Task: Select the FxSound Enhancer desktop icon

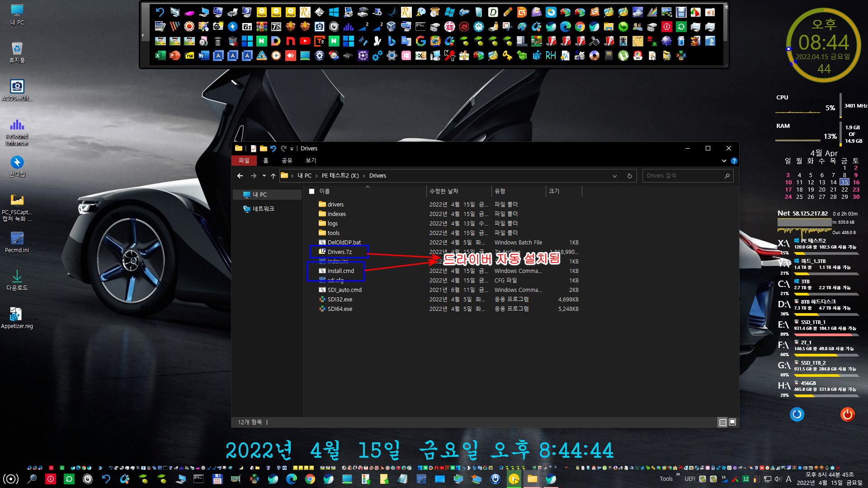Action: coord(17,132)
